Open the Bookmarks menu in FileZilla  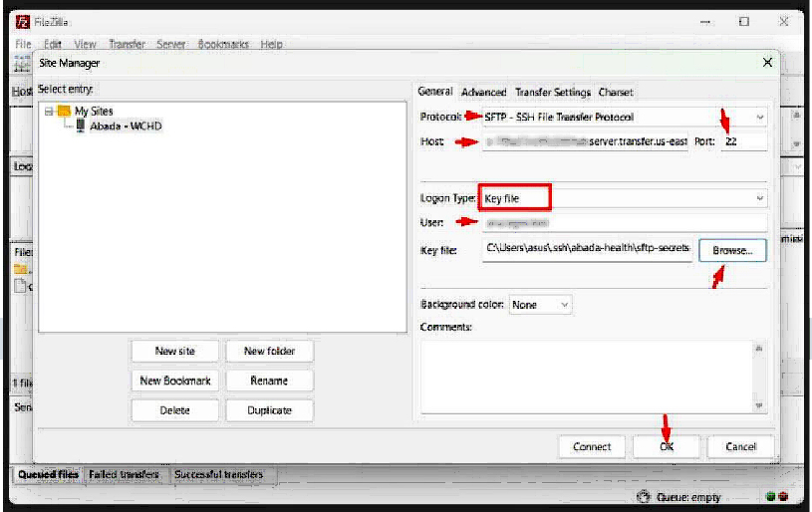point(223,45)
